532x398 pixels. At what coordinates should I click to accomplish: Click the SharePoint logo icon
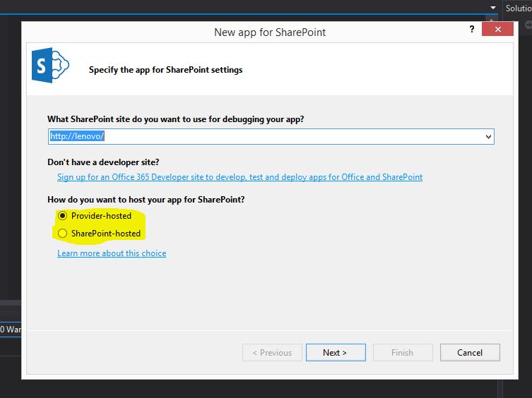(50, 65)
